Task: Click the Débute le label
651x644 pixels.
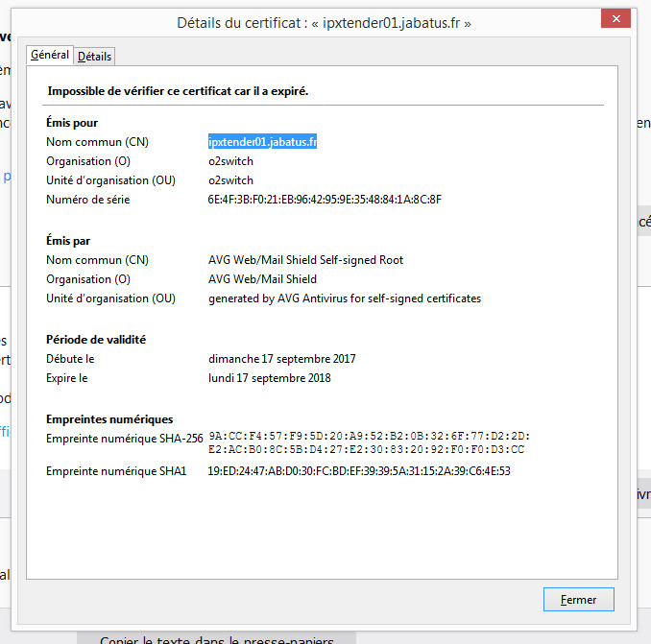Action: [70, 359]
